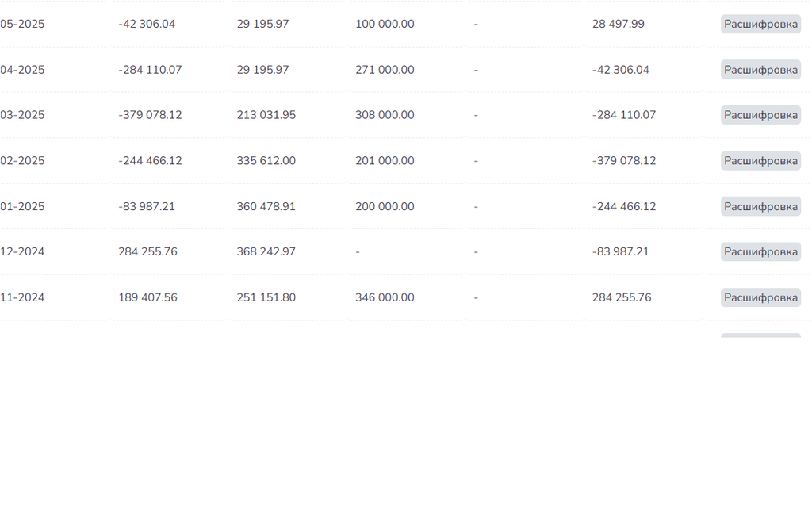Select the 100 000.00 amount cell
Image resolution: width=812 pixels, height=510 pixels.
click(x=385, y=24)
